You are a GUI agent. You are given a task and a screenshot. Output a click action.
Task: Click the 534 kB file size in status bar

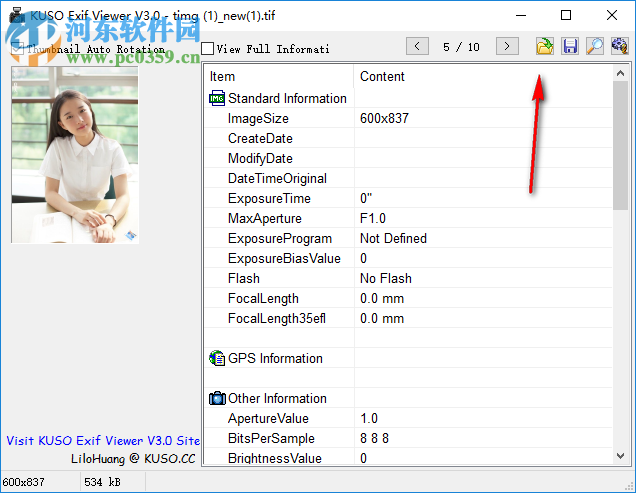coord(102,482)
